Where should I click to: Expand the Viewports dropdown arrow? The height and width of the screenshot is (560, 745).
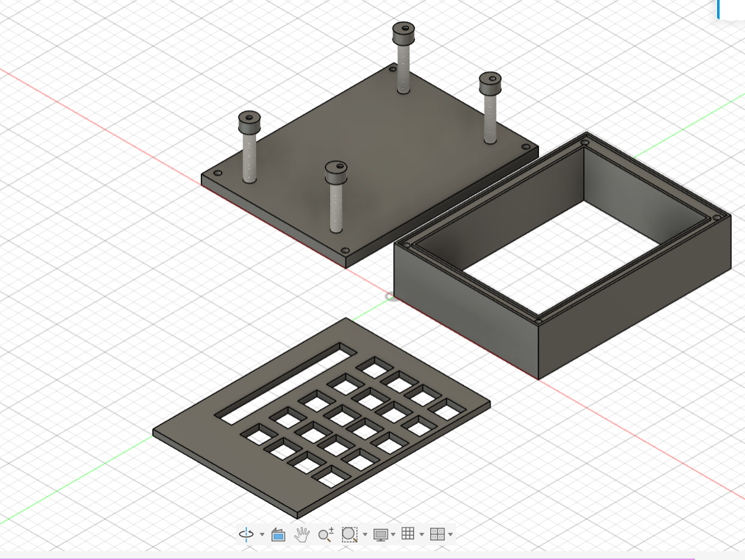pyautogui.click(x=450, y=535)
